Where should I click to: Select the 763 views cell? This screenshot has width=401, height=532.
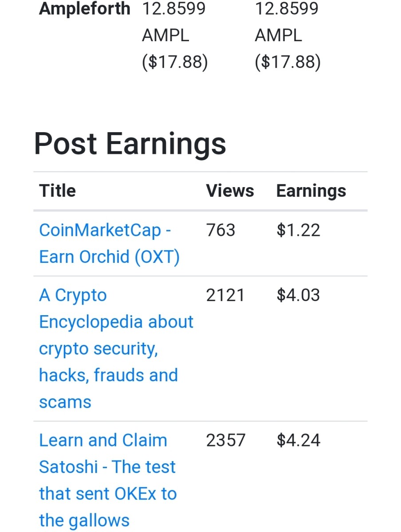coord(220,231)
